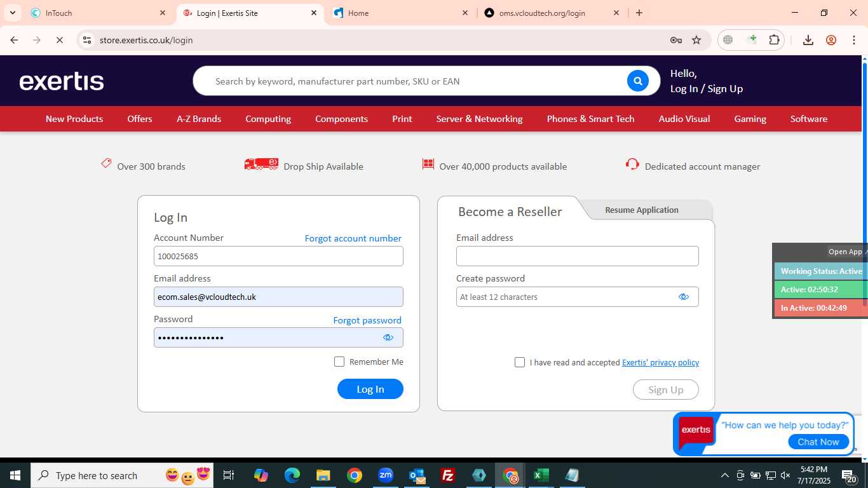Viewport: 868px width, 488px height.
Task: Click Chat Now button
Action: pyautogui.click(x=818, y=442)
